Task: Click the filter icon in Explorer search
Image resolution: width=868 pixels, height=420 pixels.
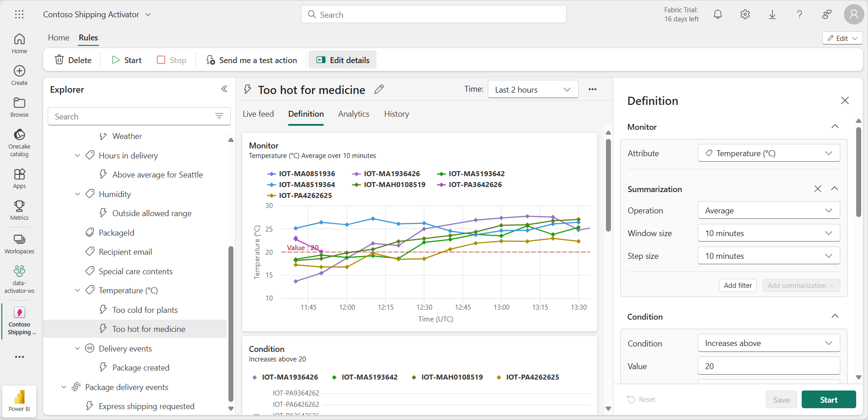Action: tap(219, 116)
